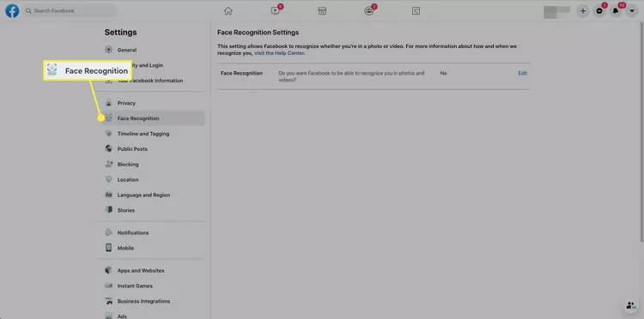Click the Language and Region icon

(x=108, y=195)
